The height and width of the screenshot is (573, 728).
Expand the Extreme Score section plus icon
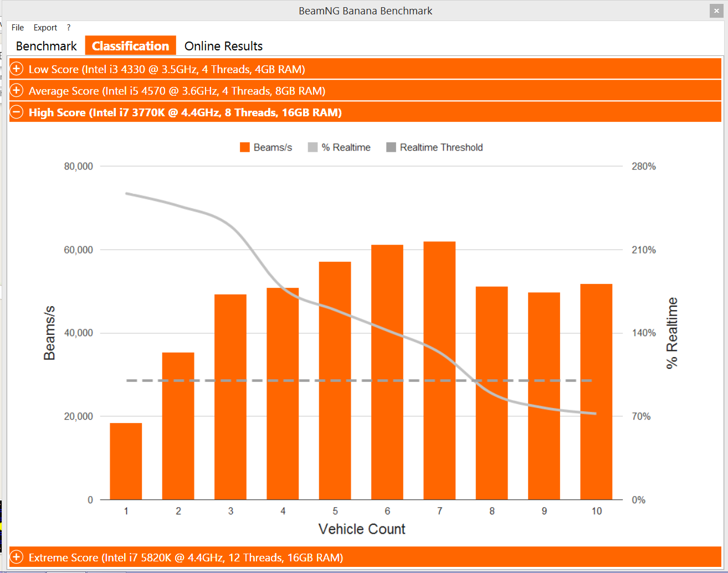[17, 557]
